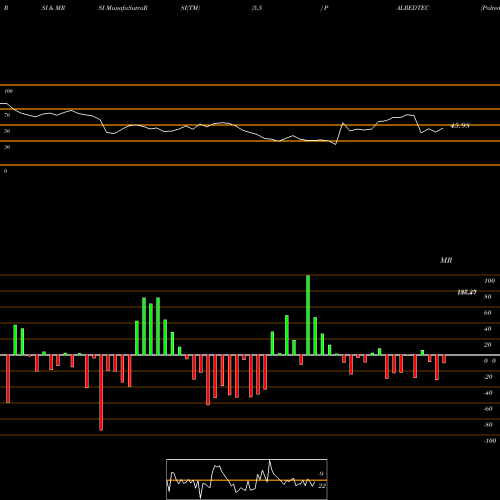Click the 'ALREDTEC' symbol text in header
The image size is (500, 500).
click(x=413, y=8)
